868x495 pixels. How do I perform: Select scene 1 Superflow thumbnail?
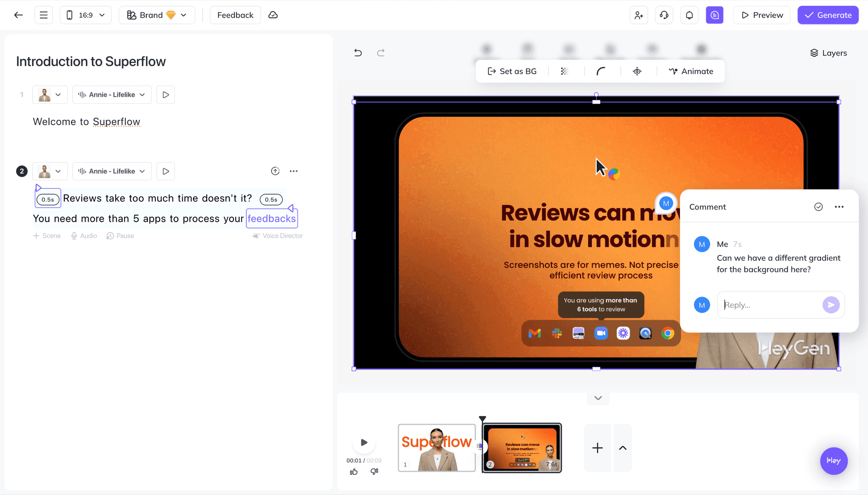pyautogui.click(x=437, y=448)
